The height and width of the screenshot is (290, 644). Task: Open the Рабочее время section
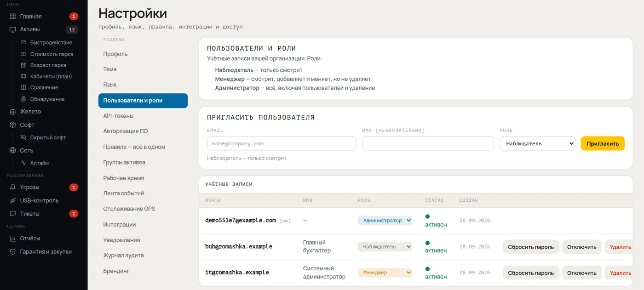coord(143,178)
